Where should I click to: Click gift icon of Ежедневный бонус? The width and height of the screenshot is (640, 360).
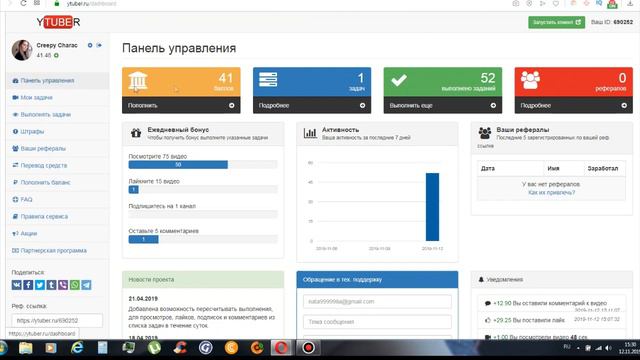[x=136, y=133]
